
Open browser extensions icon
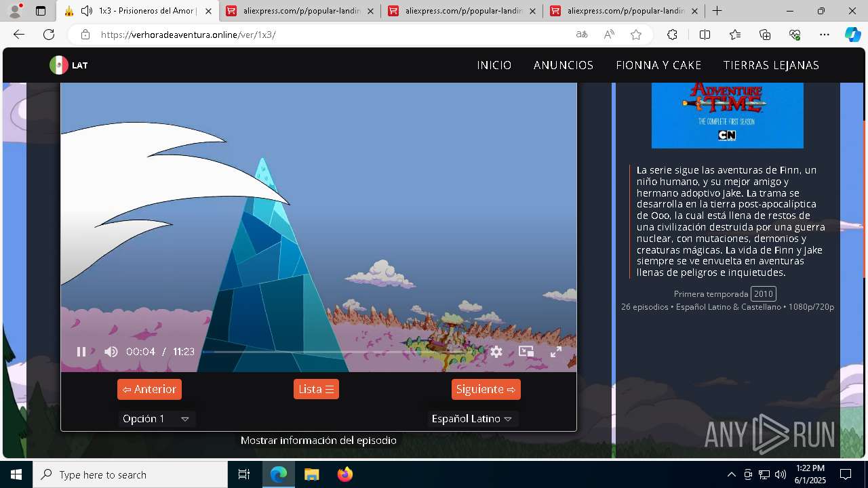click(672, 35)
